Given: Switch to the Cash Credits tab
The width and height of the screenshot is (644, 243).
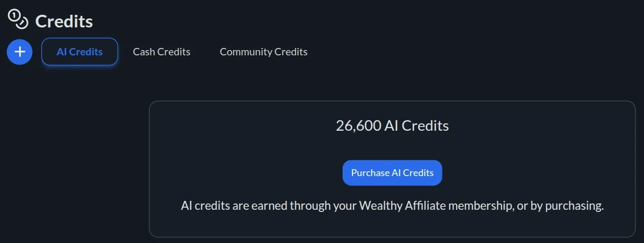Looking at the screenshot, I should 162,52.
